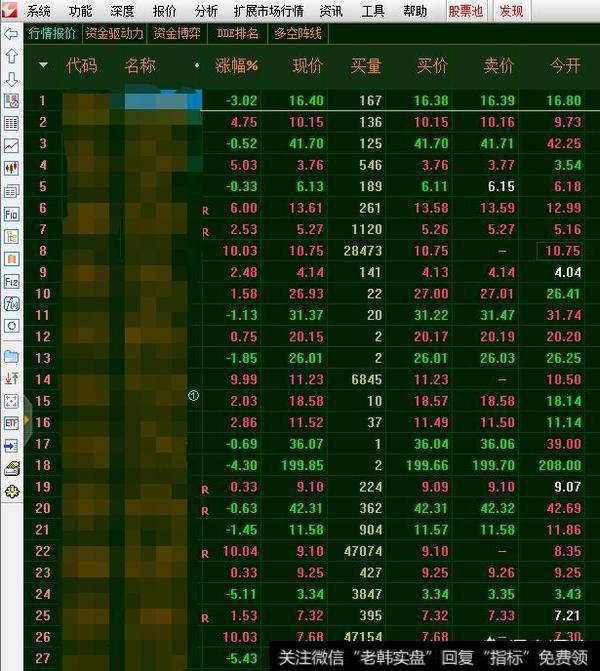Open the formula f(x) sidebar icon
The width and height of the screenshot is (600, 671).
click(11, 303)
